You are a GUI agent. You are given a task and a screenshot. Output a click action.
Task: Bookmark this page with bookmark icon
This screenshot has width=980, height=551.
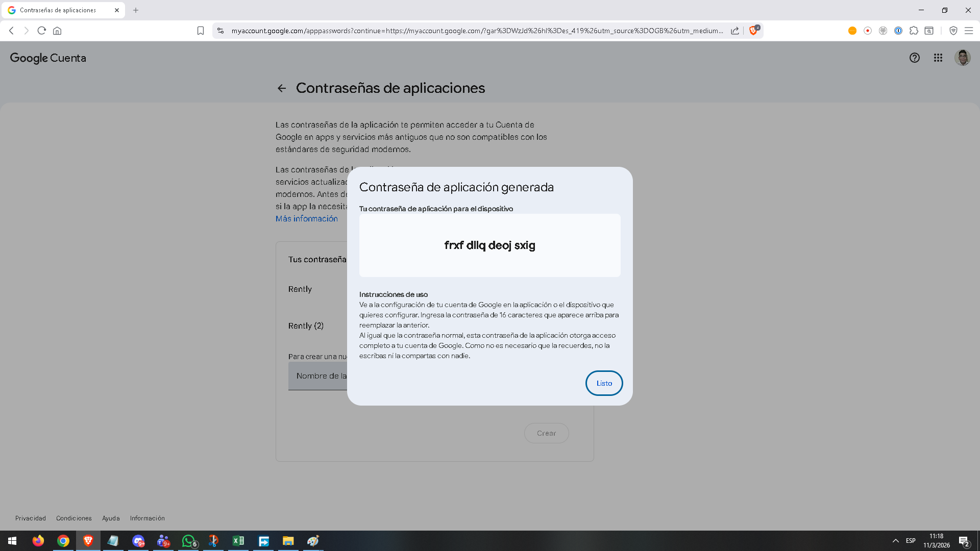tap(201, 31)
